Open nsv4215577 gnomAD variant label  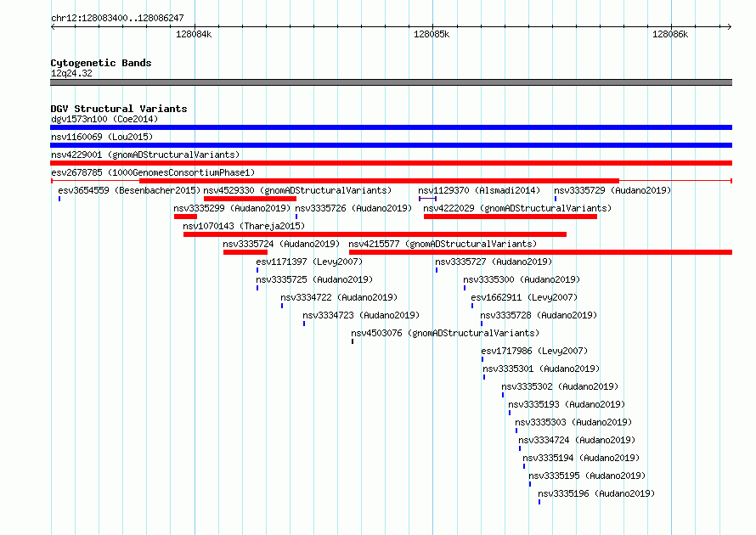point(443,244)
